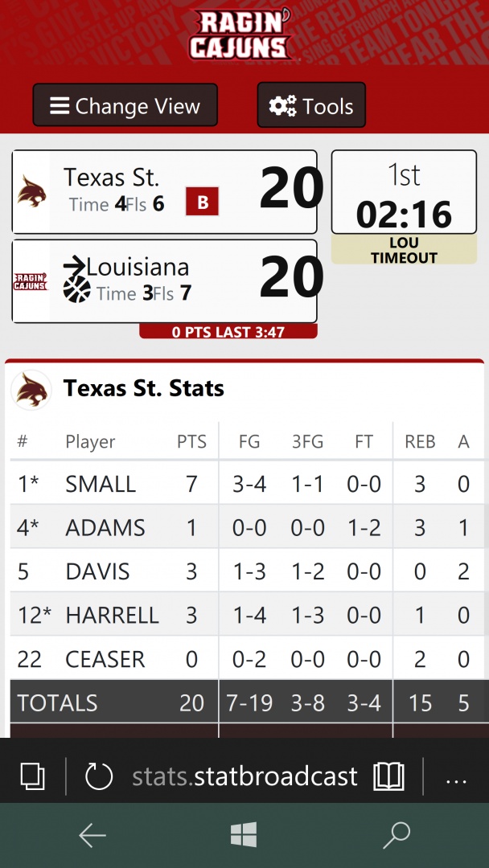Open the browser tabs icon
Image resolution: width=489 pixels, height=868 pixels.
coord(33,776)
